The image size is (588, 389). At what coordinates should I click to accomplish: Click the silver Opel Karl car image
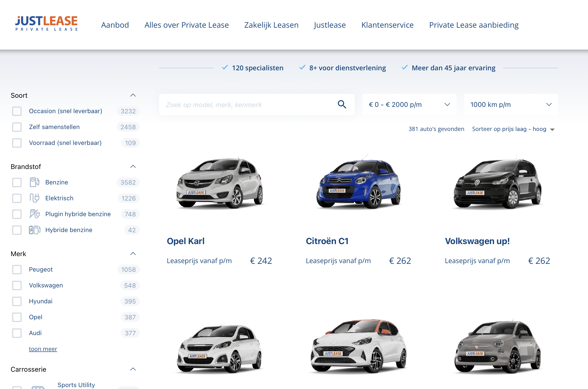(220, 183)
